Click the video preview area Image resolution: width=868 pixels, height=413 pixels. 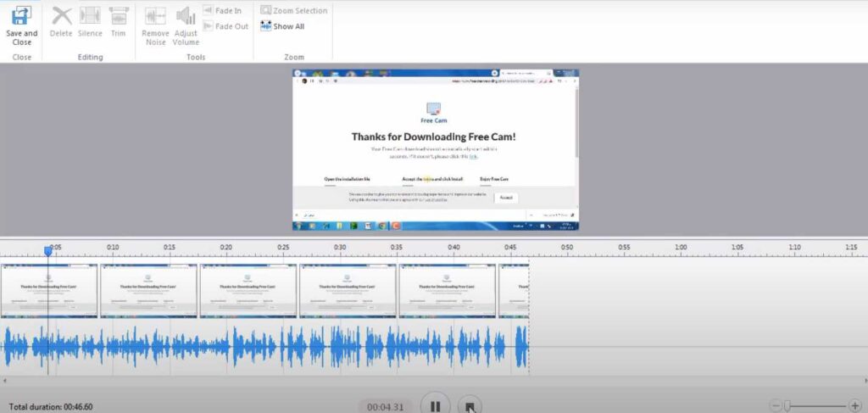tap(436, 149)
